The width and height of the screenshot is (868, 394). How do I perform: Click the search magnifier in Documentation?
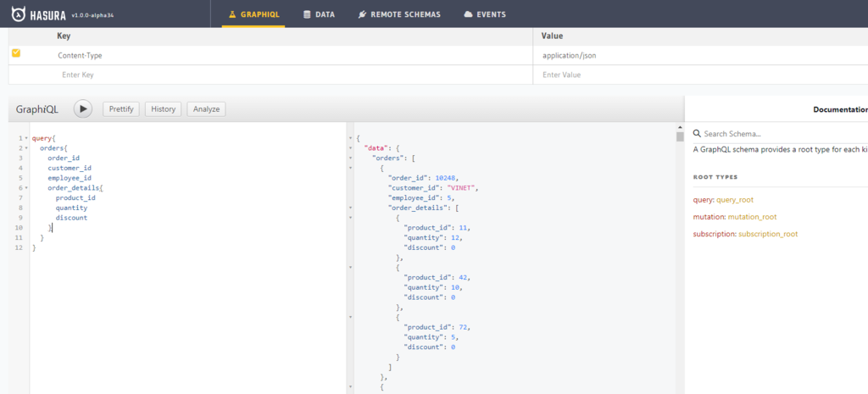coord(697,133)
